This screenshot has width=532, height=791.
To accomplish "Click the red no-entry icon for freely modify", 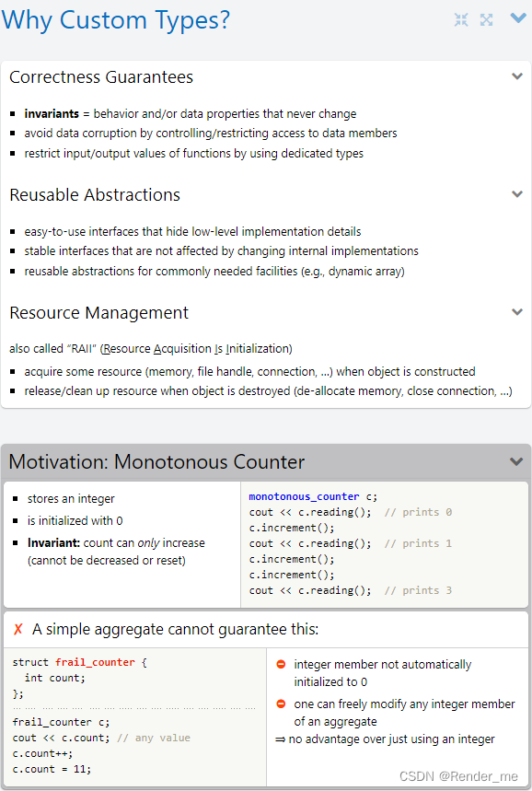I will click(x=281, y=704).
